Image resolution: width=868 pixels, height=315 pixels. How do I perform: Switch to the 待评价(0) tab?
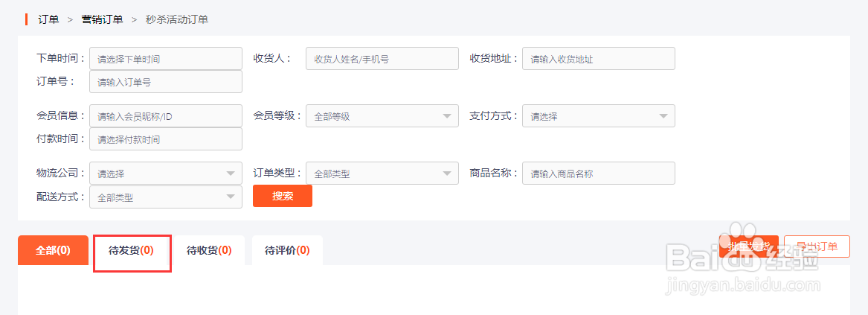(x=287, y=250)
